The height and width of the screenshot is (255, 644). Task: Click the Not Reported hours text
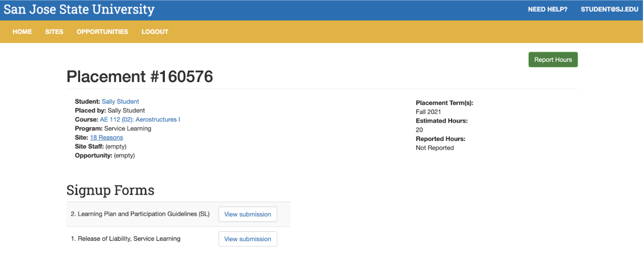(435, 148)
